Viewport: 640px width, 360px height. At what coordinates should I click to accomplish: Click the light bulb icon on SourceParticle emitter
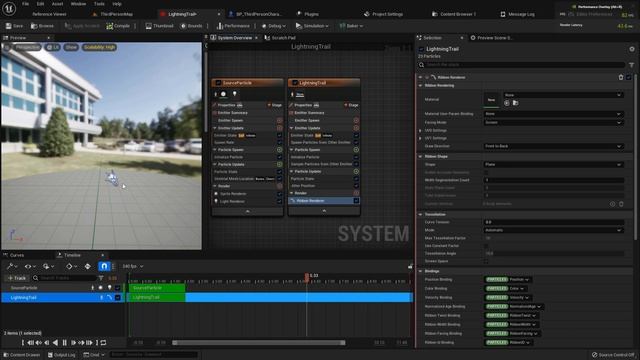pyautogui.click(x=234, y=94)
